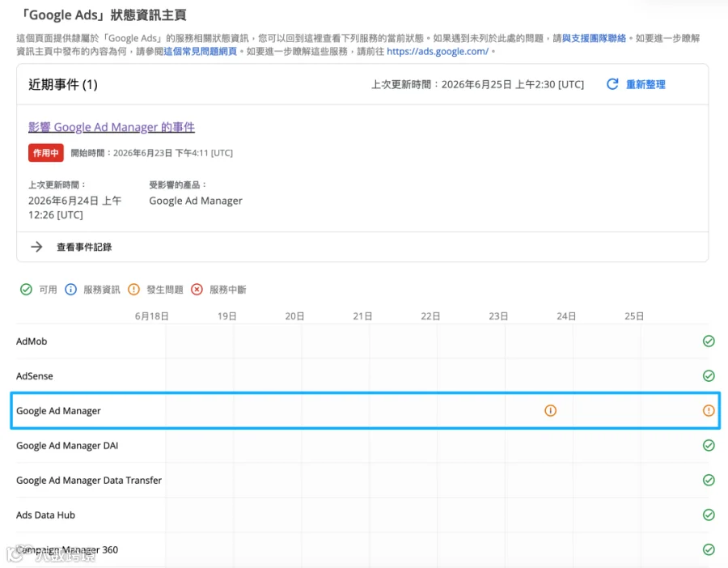Click the 重新整理 refresh link
Screen dimensions: 728x568
[x=645, y=84]
